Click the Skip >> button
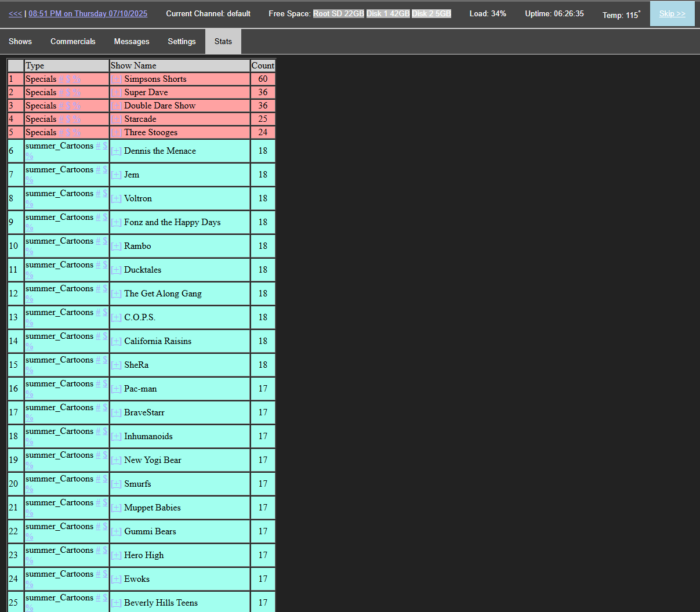The height and width of the screenshot is (612, 700). (672, 13)
